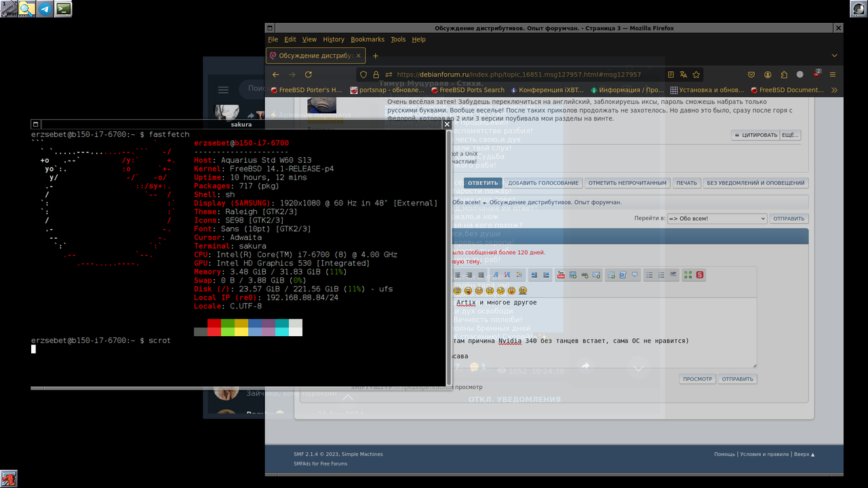Reload the page in Firefox

pyautogui.click(x=309, y=75)
